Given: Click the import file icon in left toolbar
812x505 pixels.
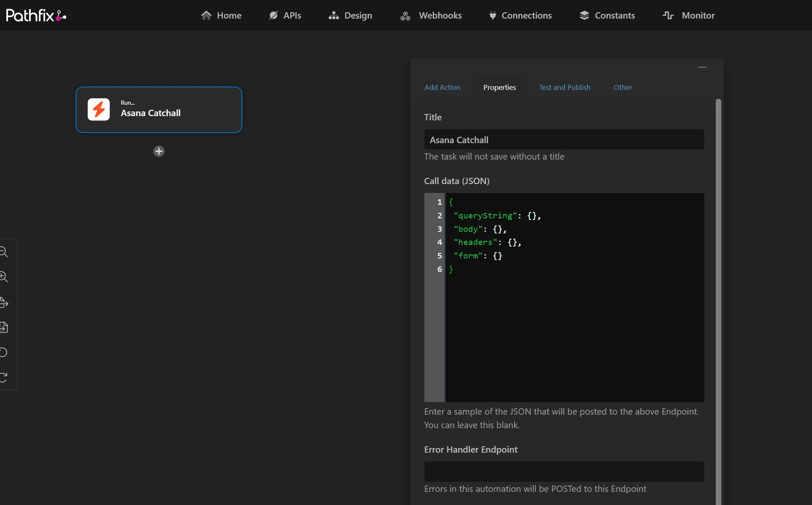Looking at the screenshot, I should pyautogui.click(x=4, y=327).
